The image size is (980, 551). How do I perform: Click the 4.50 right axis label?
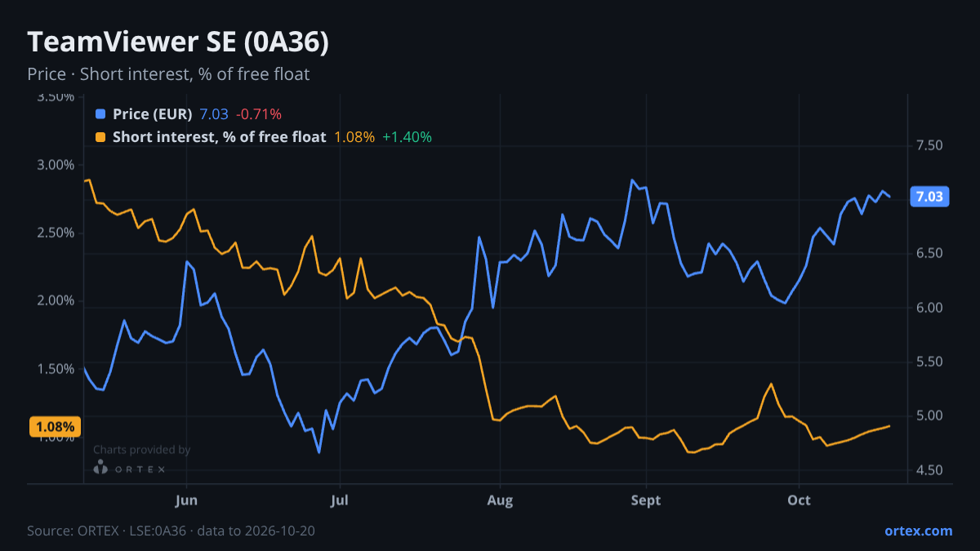(x=930, y=470)
